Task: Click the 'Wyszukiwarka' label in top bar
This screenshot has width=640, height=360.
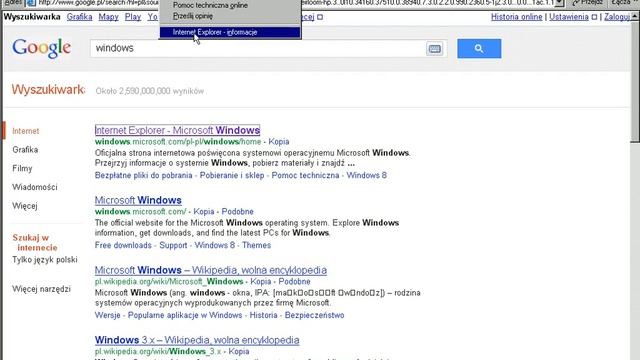Action: [32, 17]
